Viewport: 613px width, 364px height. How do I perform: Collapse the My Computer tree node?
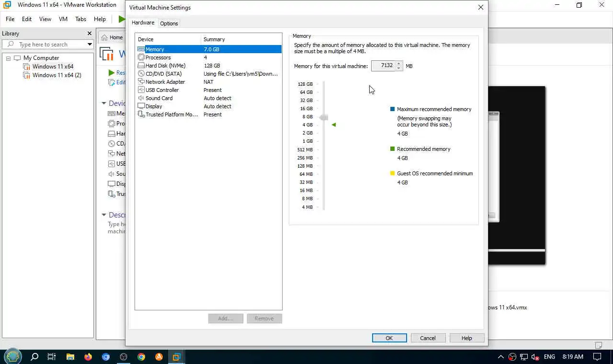pyautogui.click(x=8, y=58)
